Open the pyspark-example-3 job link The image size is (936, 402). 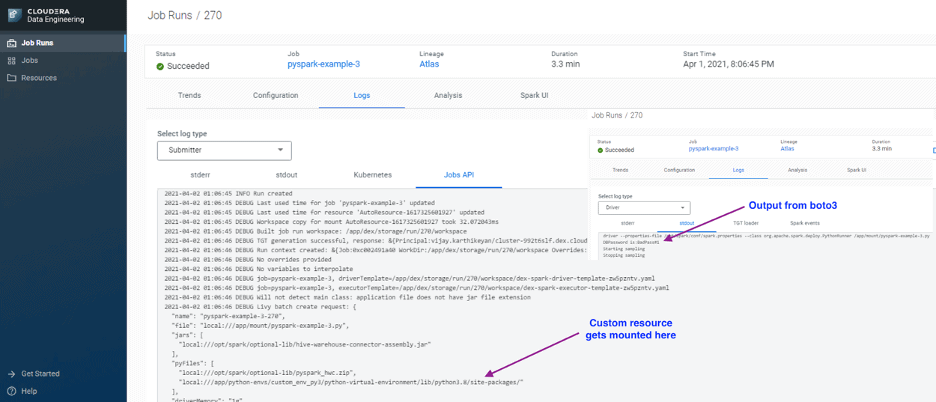point(323,65)
